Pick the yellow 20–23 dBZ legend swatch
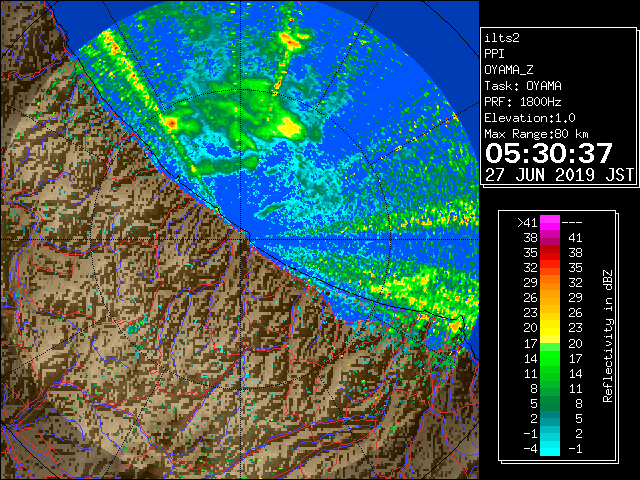640x480 pixels. 550,328
